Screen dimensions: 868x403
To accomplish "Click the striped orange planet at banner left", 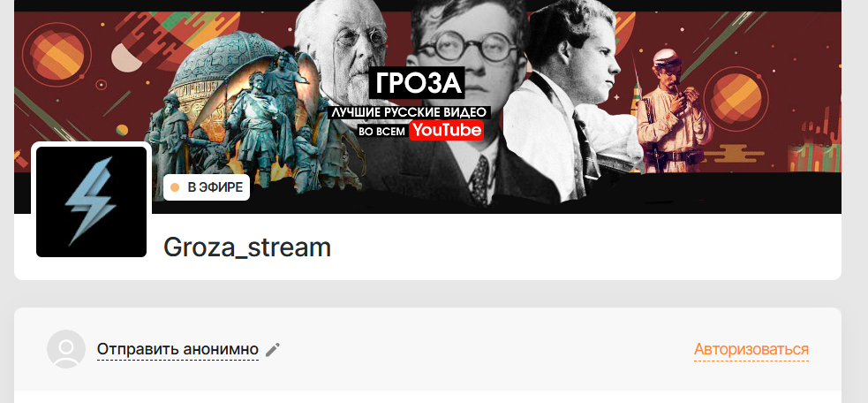I will tap(57, 55).
